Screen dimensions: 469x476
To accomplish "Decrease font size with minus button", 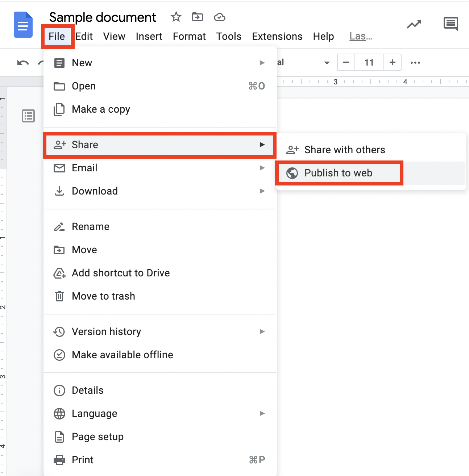I will (x=346, y=62).
